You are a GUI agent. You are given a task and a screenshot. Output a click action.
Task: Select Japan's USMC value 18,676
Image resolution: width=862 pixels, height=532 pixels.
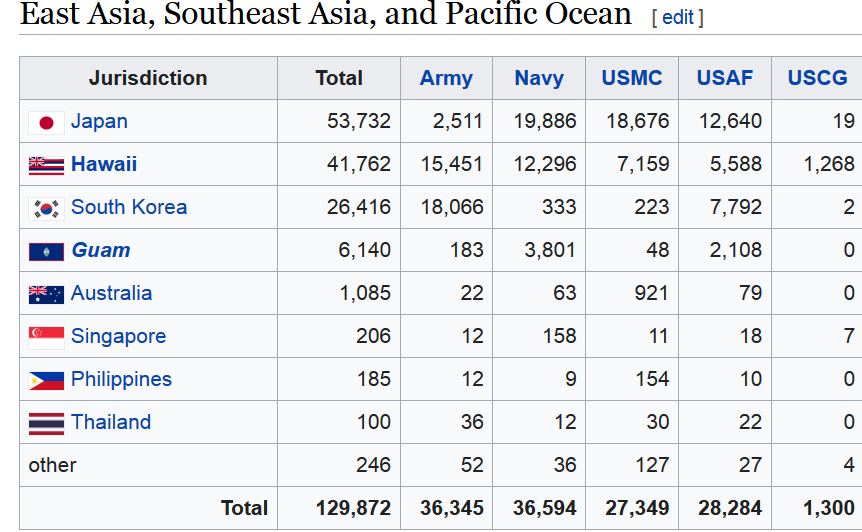click(x=638, y=121)
